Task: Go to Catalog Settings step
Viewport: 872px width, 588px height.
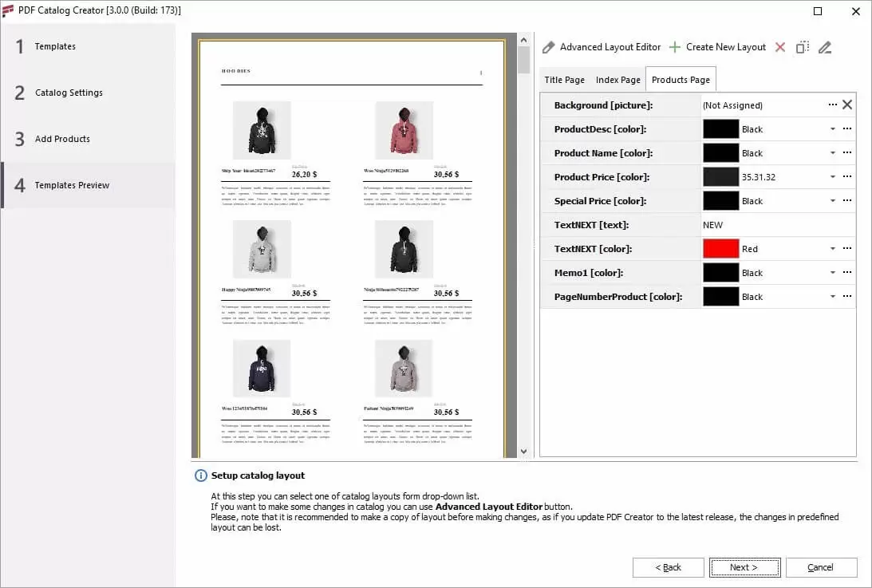Action: [x=69, y=93]
